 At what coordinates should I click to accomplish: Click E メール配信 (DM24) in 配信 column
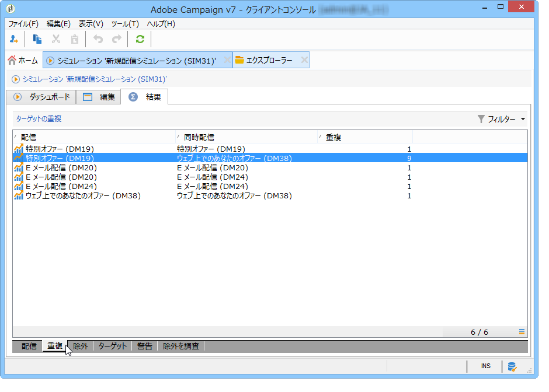[61, 187]
